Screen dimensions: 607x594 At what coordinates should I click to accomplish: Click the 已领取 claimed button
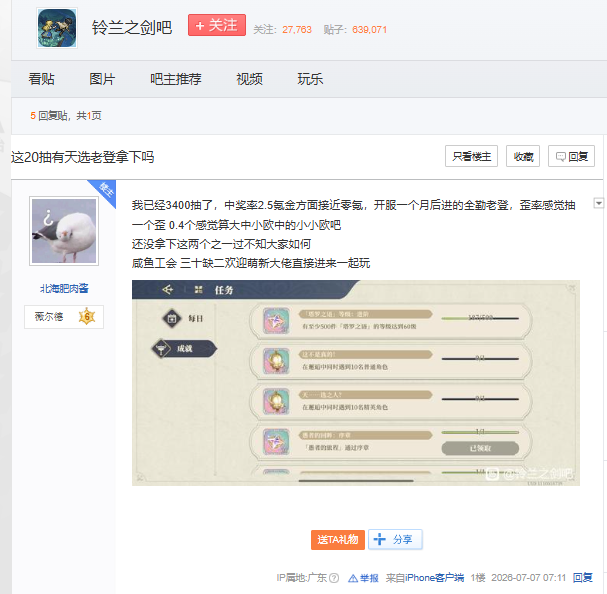point(480,448)
